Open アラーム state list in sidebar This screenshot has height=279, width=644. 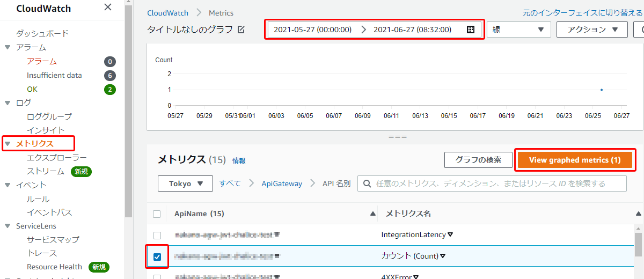(x=42, y=61)
